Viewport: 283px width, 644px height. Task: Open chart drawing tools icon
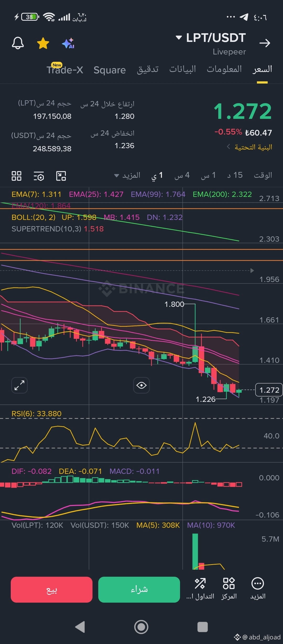pos(61,176)
